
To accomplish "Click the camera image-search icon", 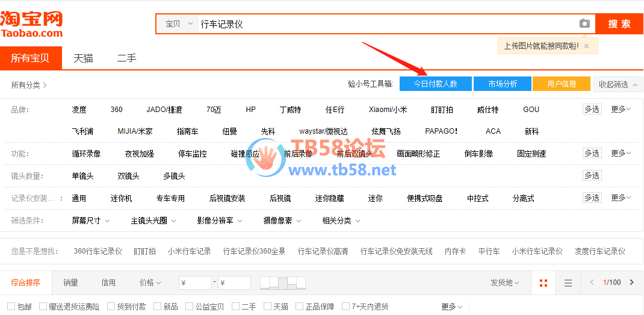I will [584, 23].
